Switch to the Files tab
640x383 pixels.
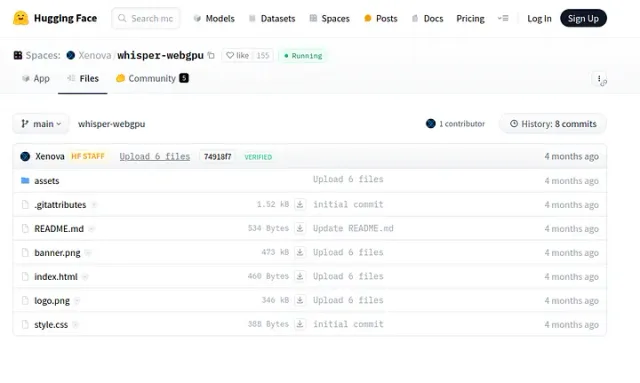83,78
